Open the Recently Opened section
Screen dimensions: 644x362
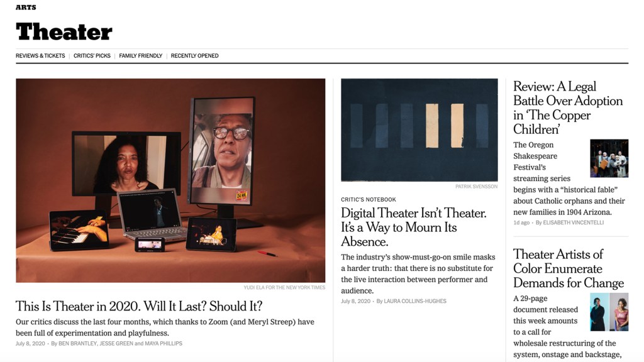click(x=195, y=56)
